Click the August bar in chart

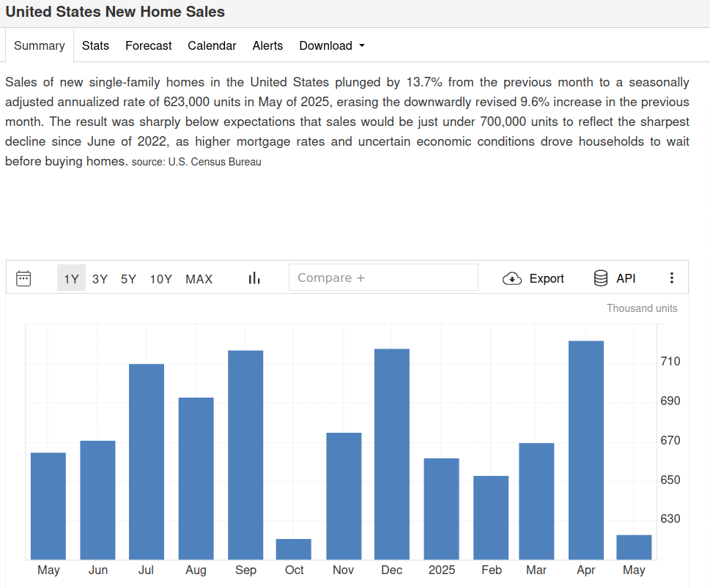pyautogui.click(x=196, y=478)
